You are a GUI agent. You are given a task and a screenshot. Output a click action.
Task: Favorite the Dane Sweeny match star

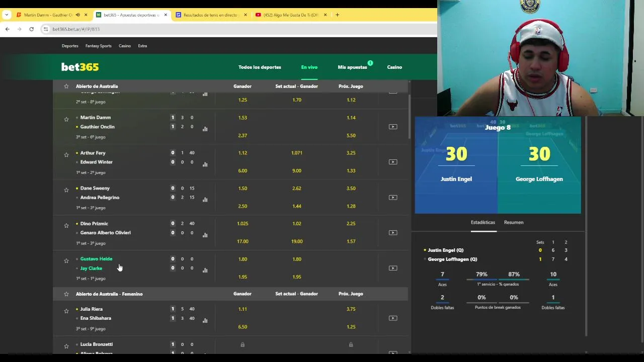tap(66, 190)
